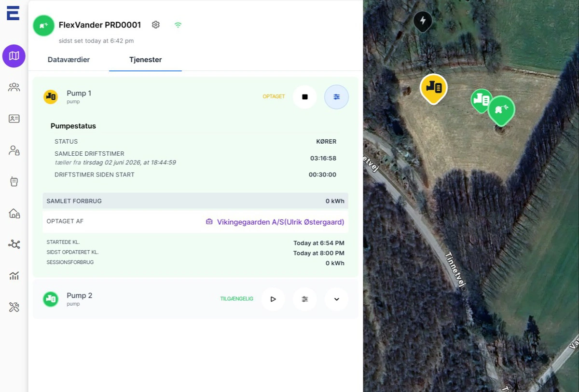Image resolution: width=579 pixels, height=392 pixels.
Task: Open the network nodes sidebar icon
Action: (14, 244)
